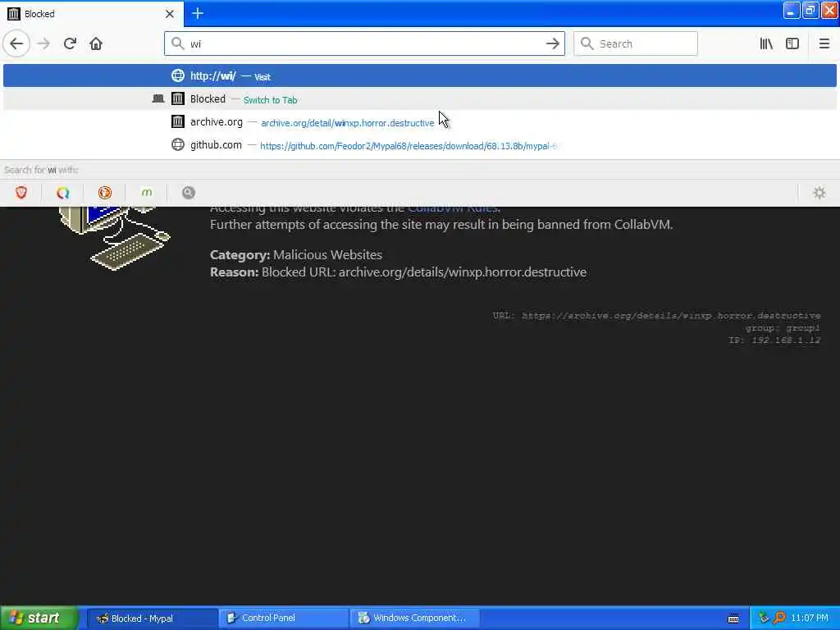Search wi with the multicolor ring engine
840x630 pixels.
62,192
